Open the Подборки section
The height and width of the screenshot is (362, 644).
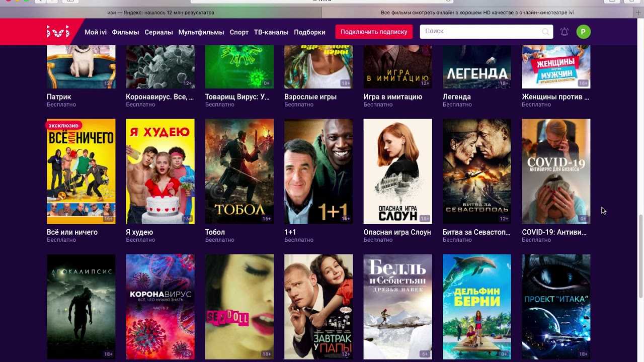click(309, 32)
